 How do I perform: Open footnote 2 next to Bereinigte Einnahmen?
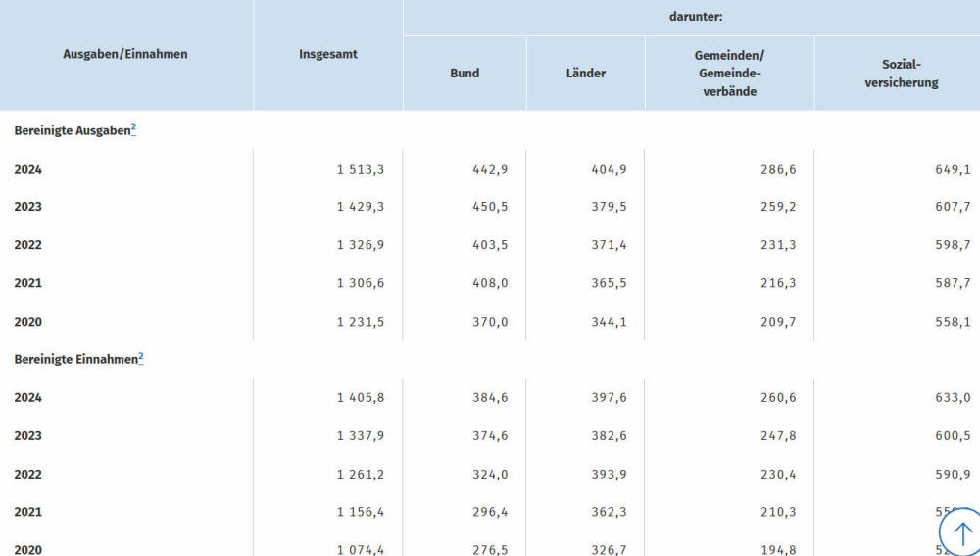click(141, 358)
